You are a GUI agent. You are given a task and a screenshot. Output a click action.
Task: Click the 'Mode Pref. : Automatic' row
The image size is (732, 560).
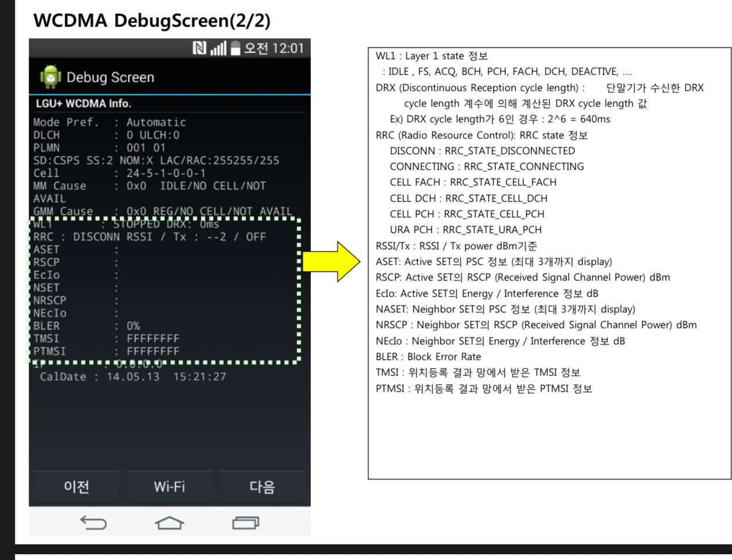tap(110, 122)
